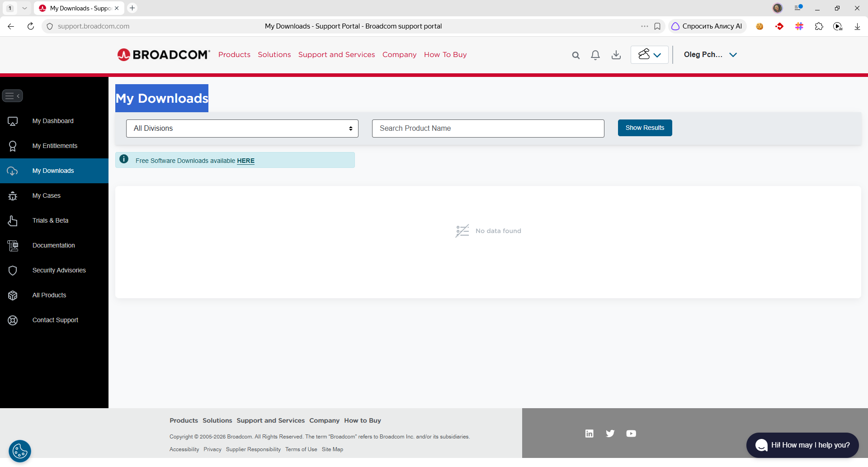The image size is (868, 467).
Task: Open the All Divisions dropdown
Action: [x=242, y=129]
